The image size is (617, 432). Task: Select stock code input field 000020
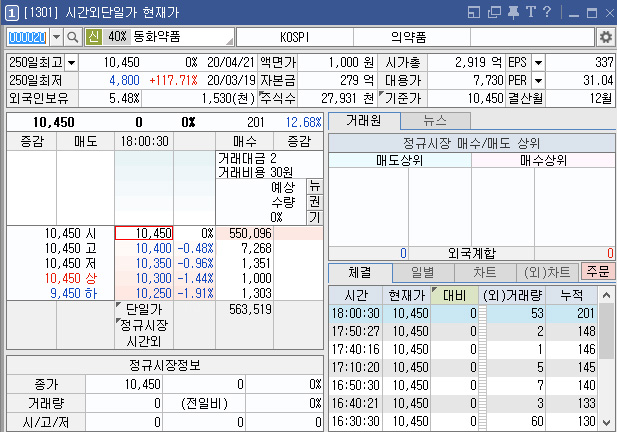(28, 37)
